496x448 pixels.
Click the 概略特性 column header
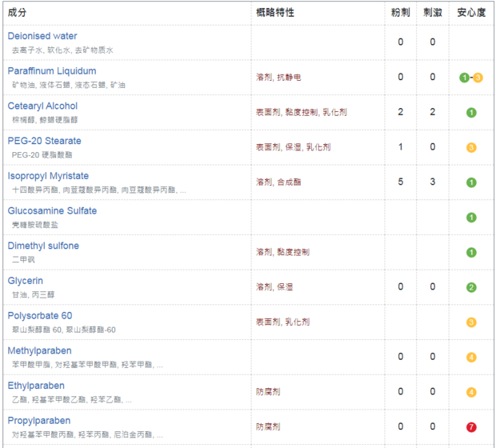275,13
